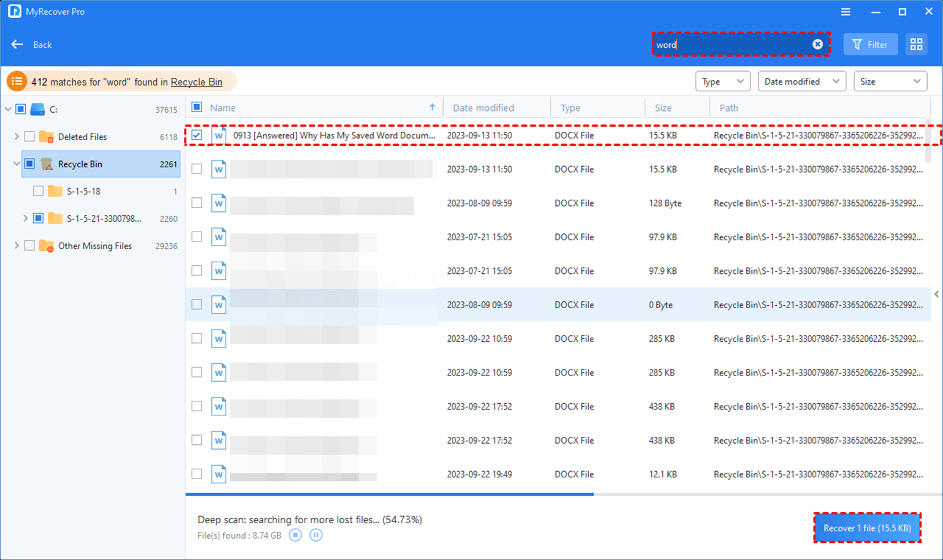The height and width of the screenshot is (560, 943).
Task: Collapse the right side panel arrow
Action: (936, 295)
